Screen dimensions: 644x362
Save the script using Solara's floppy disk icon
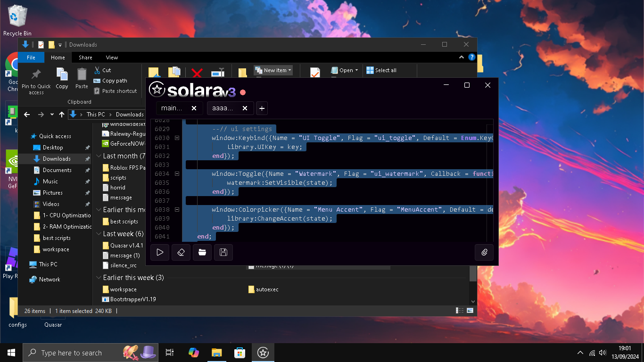point(223,252)
